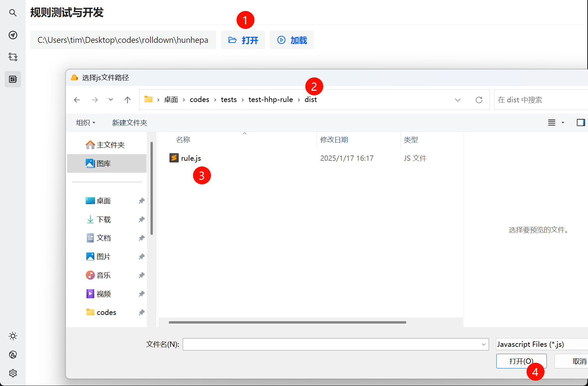Unpin codes using its pin icon

pos(142,312)
